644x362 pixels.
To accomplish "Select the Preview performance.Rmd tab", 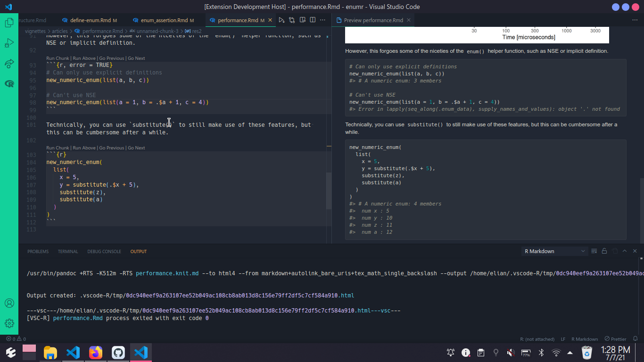I will pos(373,20).
